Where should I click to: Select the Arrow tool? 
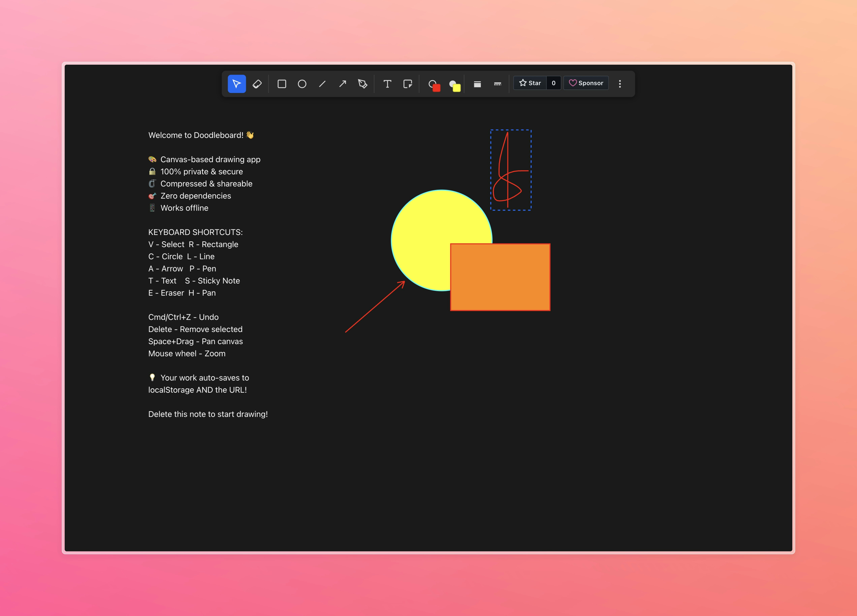pos(343,84)
